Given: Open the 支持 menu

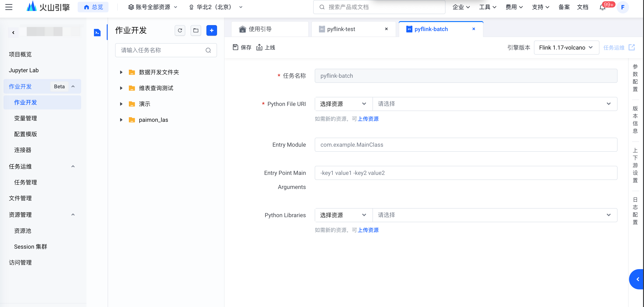Looking at the screenshot, I should click(x=541, y=7).
